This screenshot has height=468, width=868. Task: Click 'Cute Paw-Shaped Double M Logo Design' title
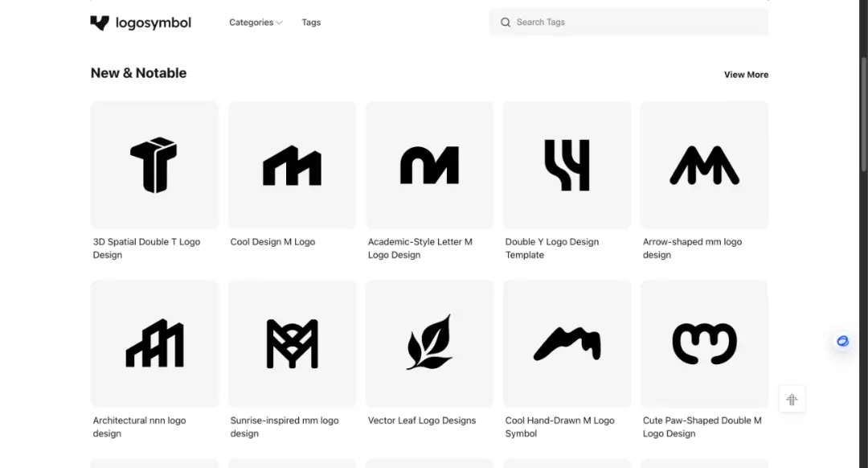click(x=702, y=427)
